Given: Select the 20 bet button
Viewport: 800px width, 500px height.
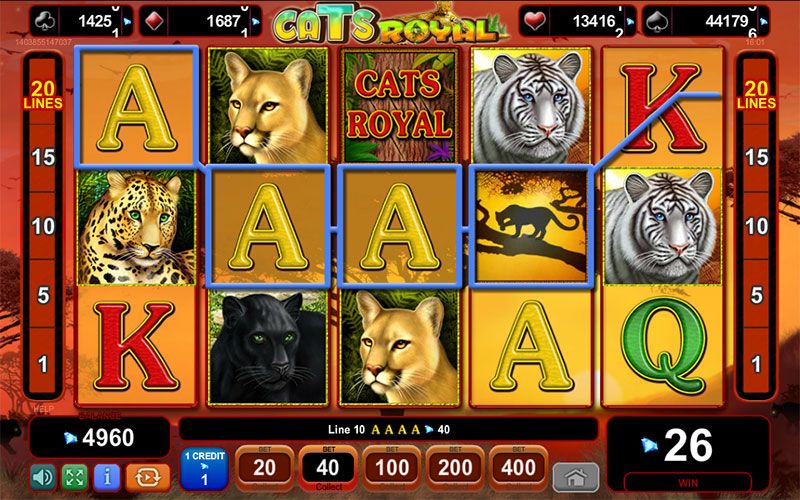Looking at the screenshot, I should pos(265,468).
